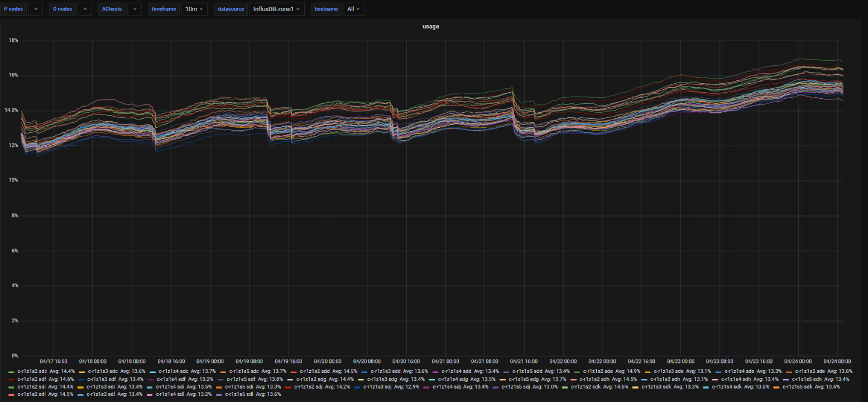Click the c-r1z1s2 sdc legend color icon
This screenshot has height=402, width=868.
11,371
